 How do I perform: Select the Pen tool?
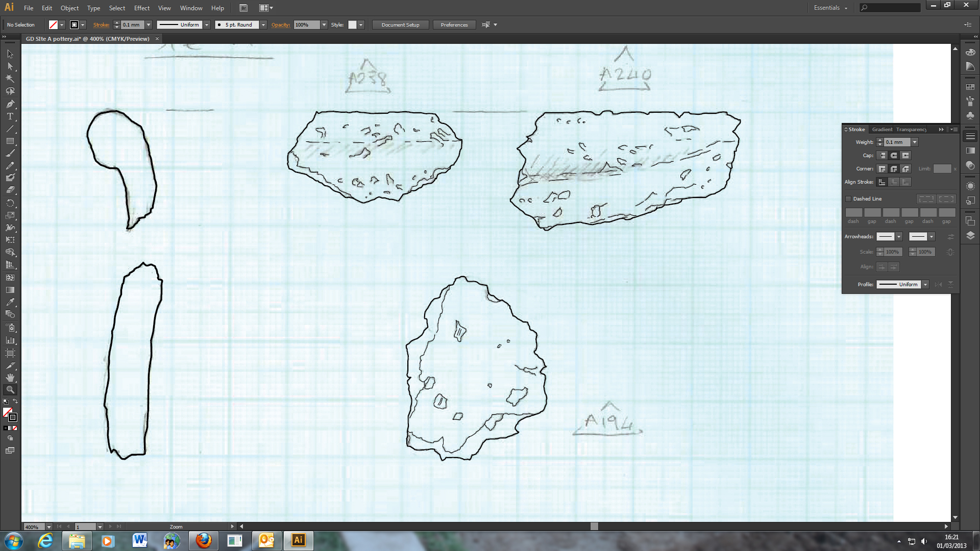pyautogui.click(x=10, y=104)
